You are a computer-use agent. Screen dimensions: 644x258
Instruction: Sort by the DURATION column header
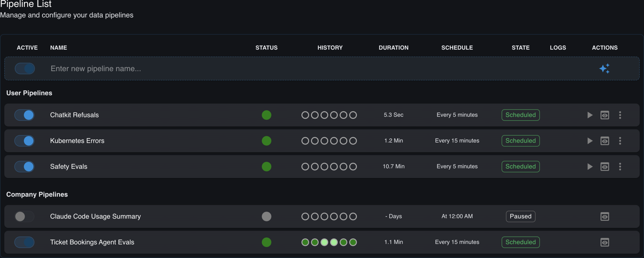[393, 48]
